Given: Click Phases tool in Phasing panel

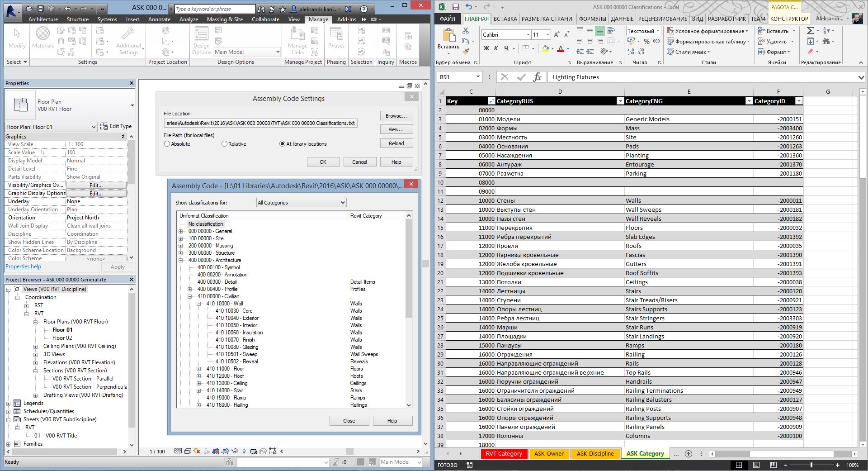Looking at the screenshot, I should click(336, 37).
